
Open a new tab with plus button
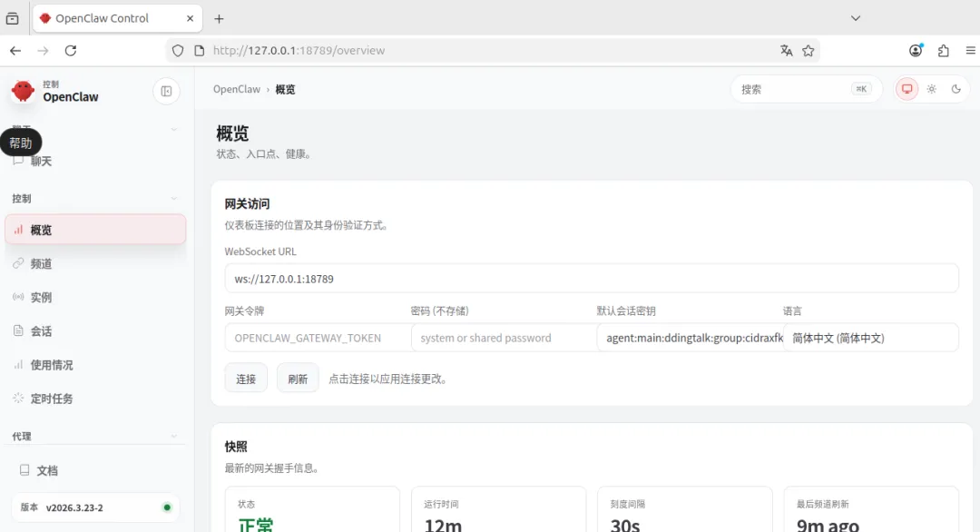(x=219, y=19)
